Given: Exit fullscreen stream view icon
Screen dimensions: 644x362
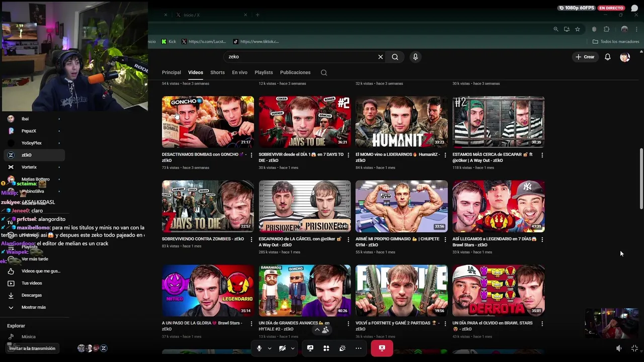Looking at the screenshot, I should (x=634, y=348).
